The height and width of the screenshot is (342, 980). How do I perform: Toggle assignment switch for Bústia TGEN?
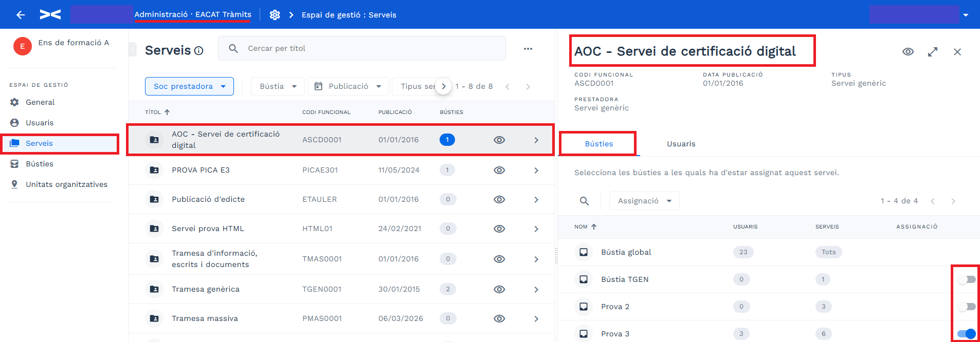(967, 279)
